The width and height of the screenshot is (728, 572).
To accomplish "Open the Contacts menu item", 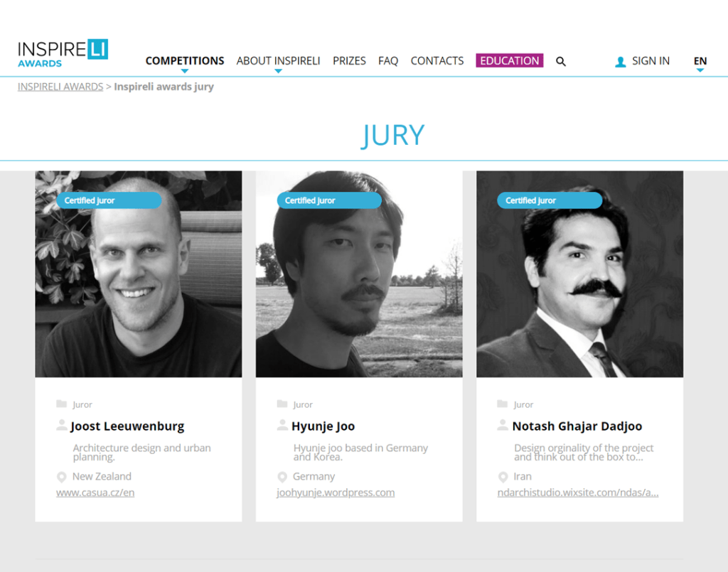I will click(x=437, y=61).
